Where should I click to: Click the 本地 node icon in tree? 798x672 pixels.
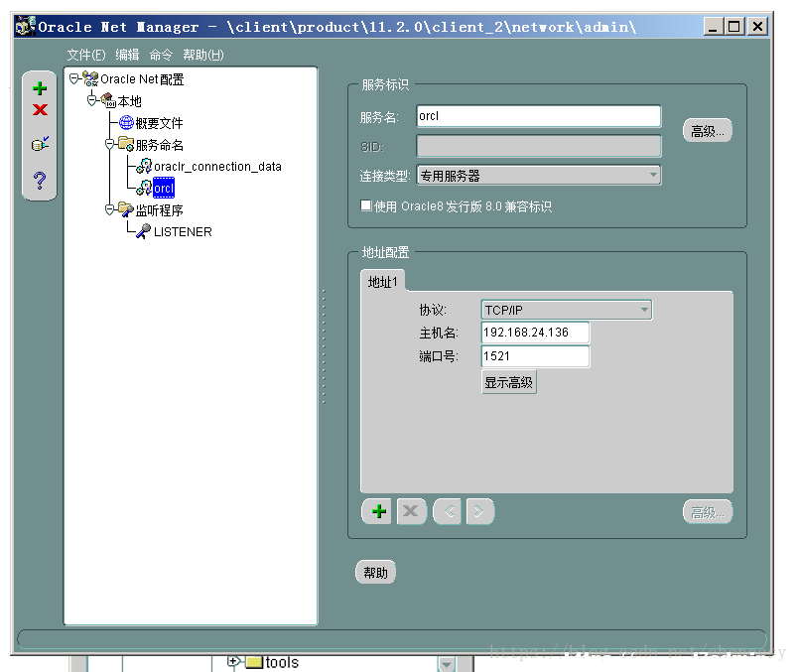click(108, 100)
